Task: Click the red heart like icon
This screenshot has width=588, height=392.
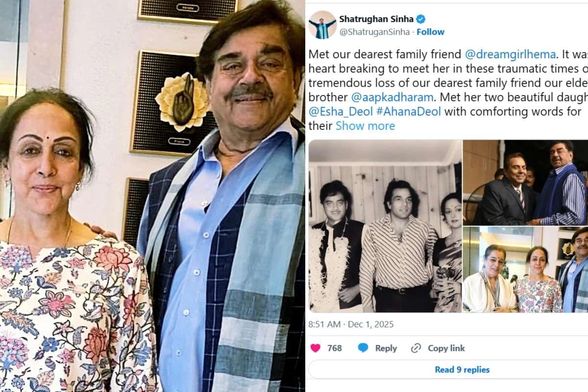Action: [316, 348]
